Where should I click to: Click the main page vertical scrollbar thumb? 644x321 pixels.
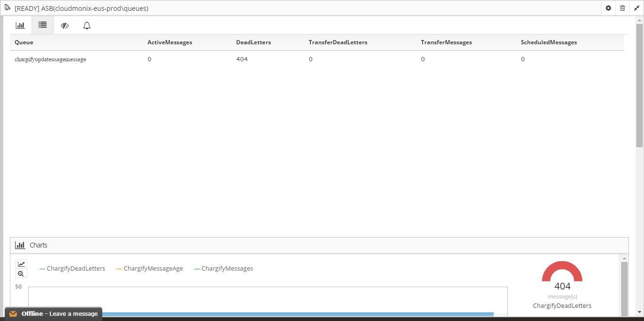[x=640, y=85]
